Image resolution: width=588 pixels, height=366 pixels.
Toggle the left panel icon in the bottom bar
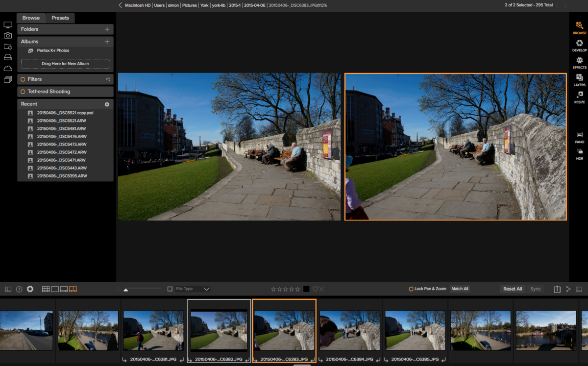[x=8, y=289]
